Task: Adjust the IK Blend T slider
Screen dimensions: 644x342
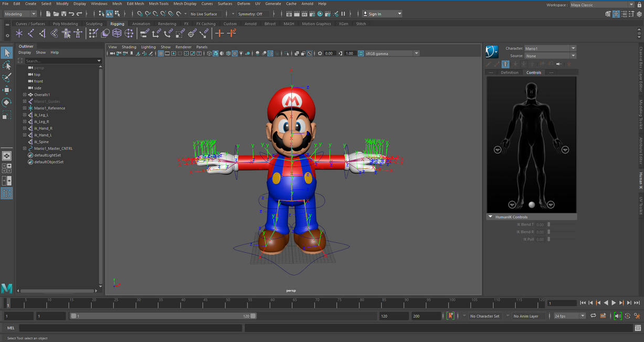Action: point(549,224)
